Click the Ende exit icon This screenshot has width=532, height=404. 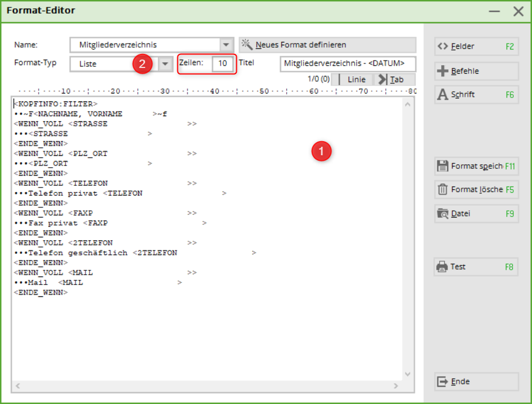[x=443, y=382]
